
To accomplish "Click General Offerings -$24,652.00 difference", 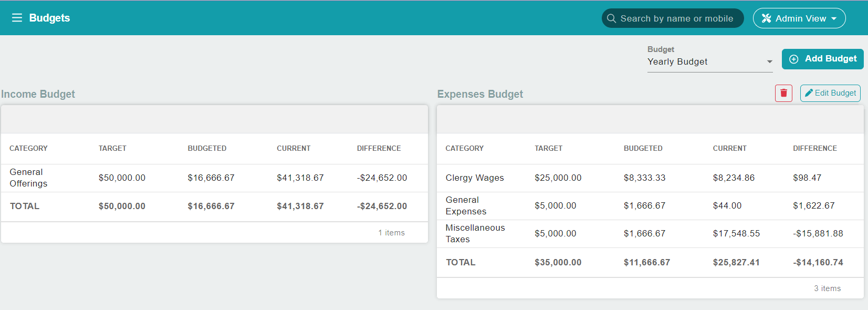I will (x=382, y=178).
